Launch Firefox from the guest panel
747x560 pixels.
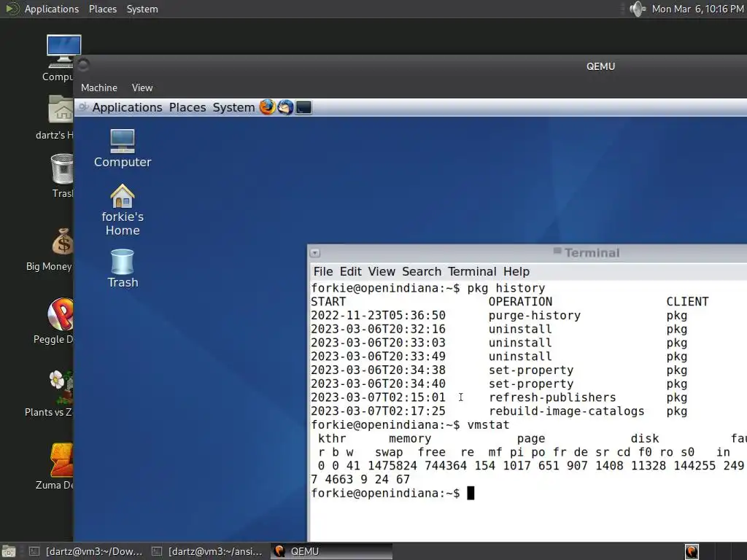(x=267, y=107)
